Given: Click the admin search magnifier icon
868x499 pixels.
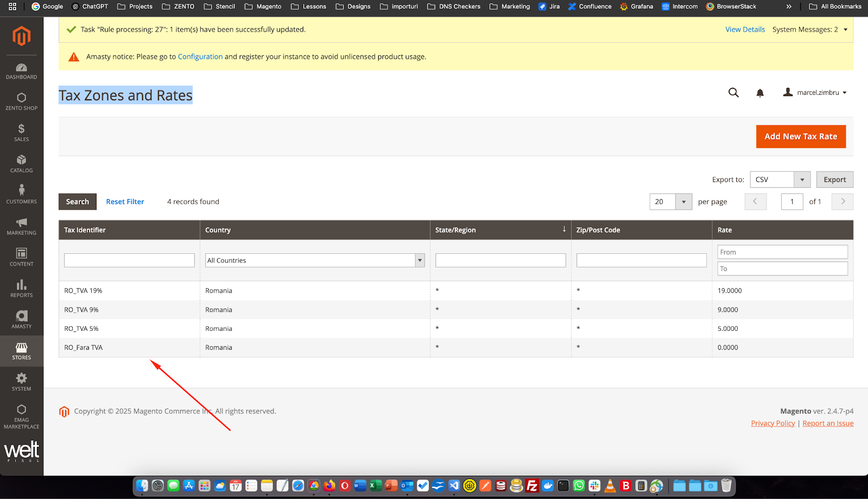Looking at the screenshot, I should coord(733,93).
